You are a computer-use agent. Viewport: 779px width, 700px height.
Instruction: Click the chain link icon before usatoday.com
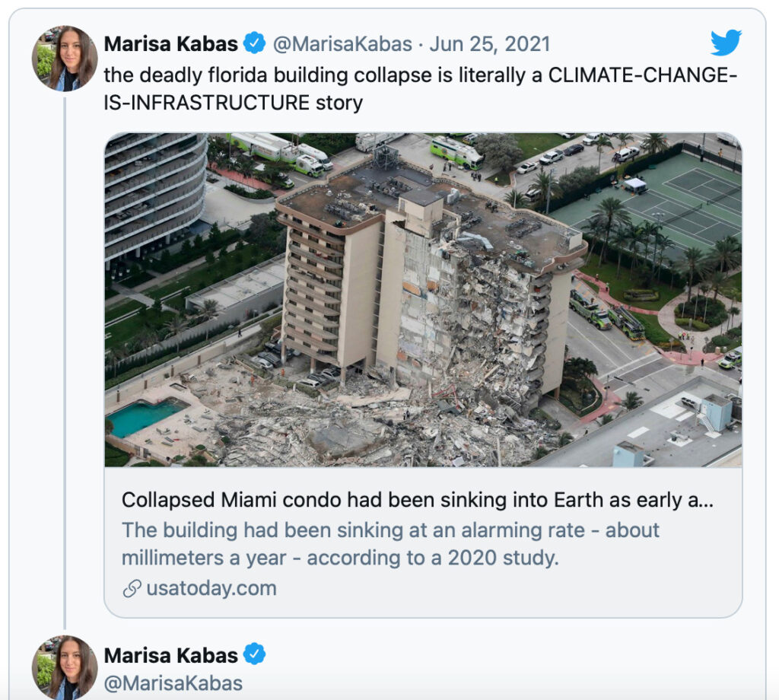click(x=132, y=589)
